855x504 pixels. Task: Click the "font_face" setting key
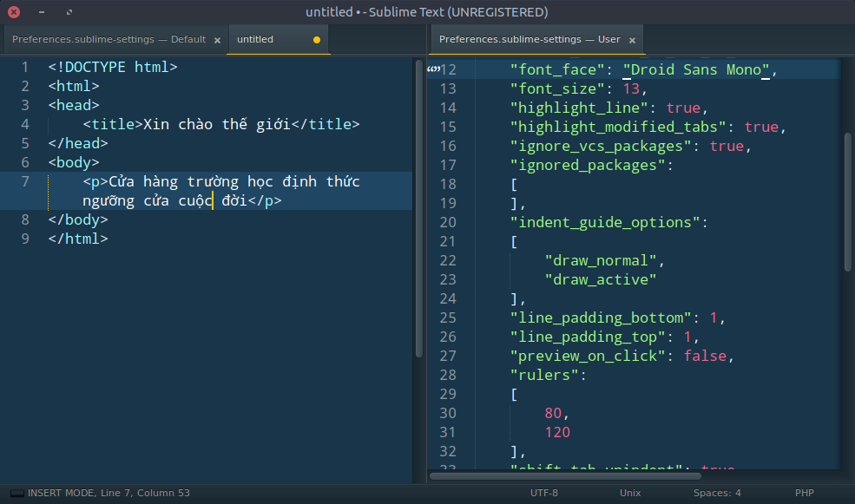[x=557, y=69]
